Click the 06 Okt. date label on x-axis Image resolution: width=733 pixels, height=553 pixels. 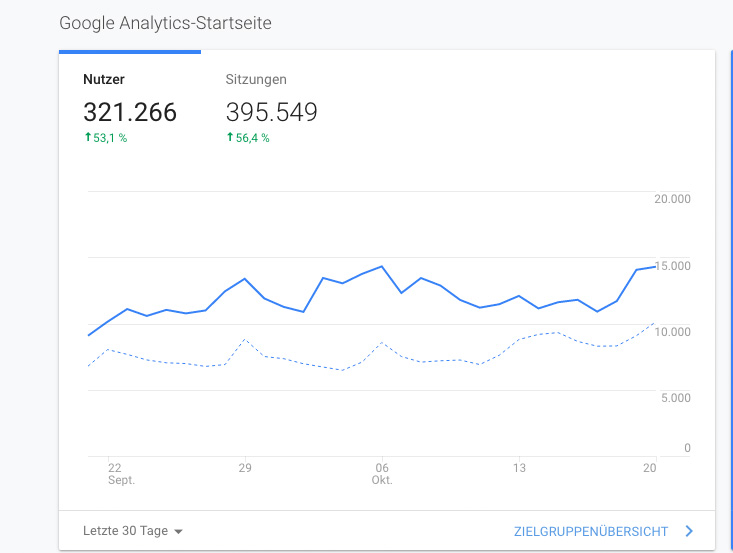click(382, 474)
